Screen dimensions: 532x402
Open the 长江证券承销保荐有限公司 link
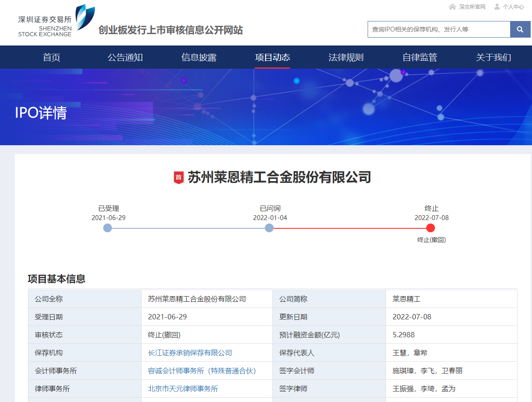point(190,353)
